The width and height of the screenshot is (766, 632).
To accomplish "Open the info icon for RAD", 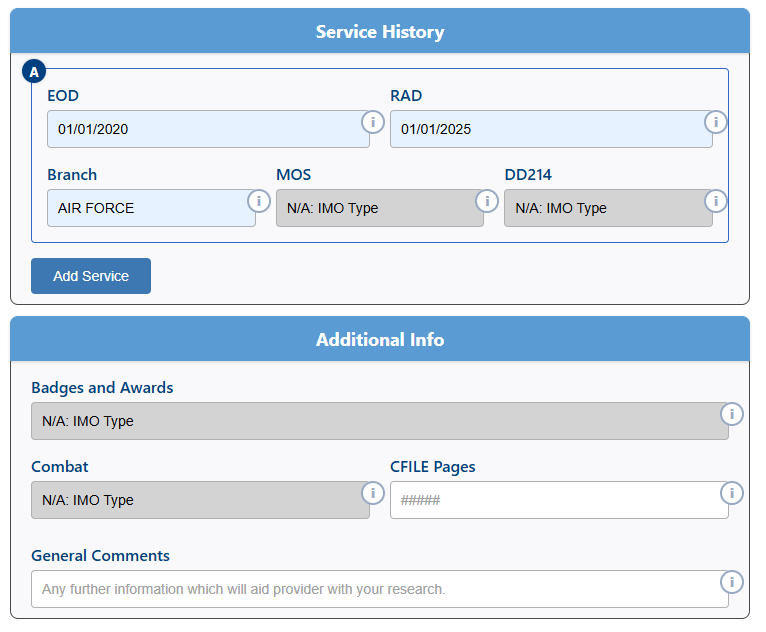I will click(716, 122).
